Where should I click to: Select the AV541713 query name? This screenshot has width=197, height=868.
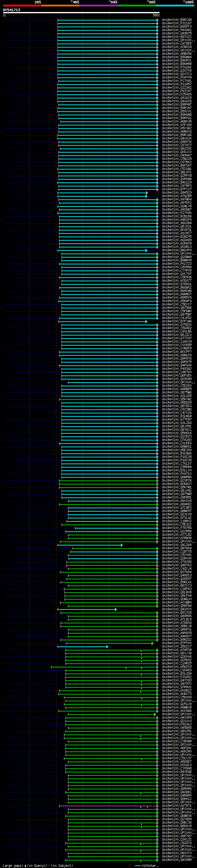(x=11, y=10)
